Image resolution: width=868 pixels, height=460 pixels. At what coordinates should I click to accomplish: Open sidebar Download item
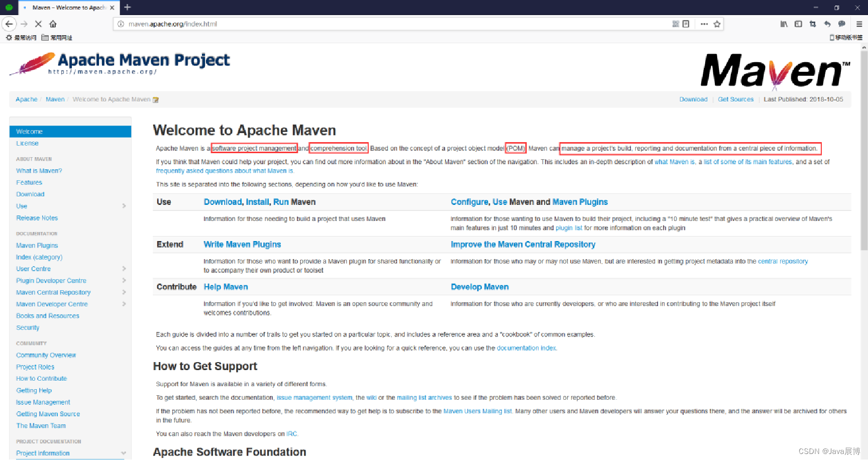tap(30, 194)
